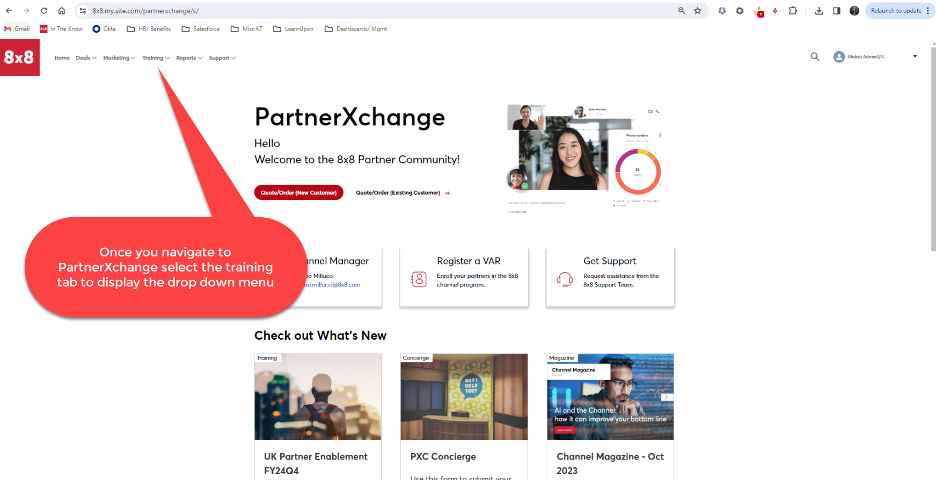Go to the Home navigation item

click(x=62, y=58)
